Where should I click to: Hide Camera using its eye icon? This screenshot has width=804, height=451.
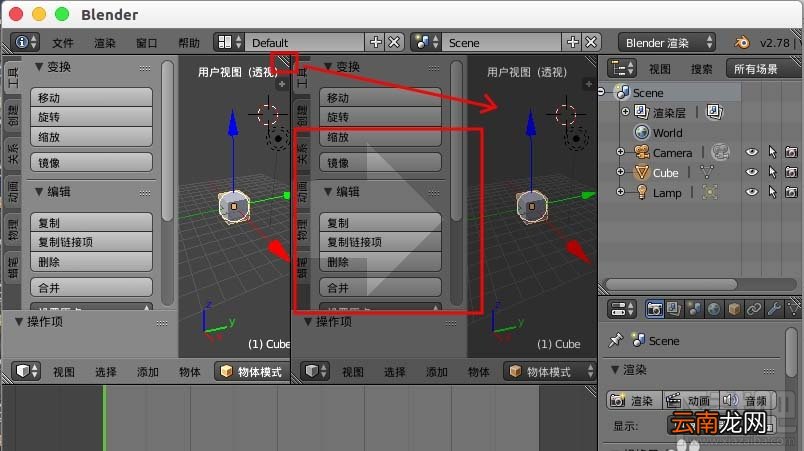(x=752, y=152)
